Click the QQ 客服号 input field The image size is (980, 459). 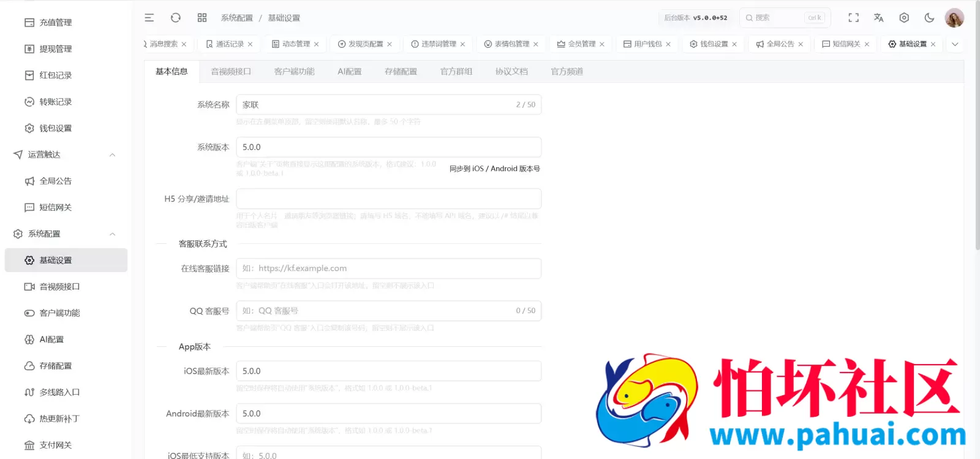[388, 311]
